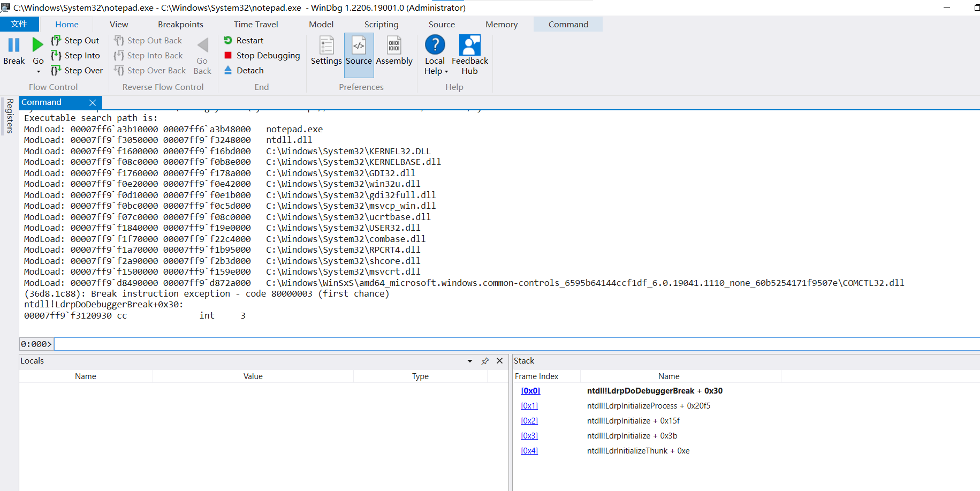
Task: Click Step Into in Flow Control
Action: [75, 56]
